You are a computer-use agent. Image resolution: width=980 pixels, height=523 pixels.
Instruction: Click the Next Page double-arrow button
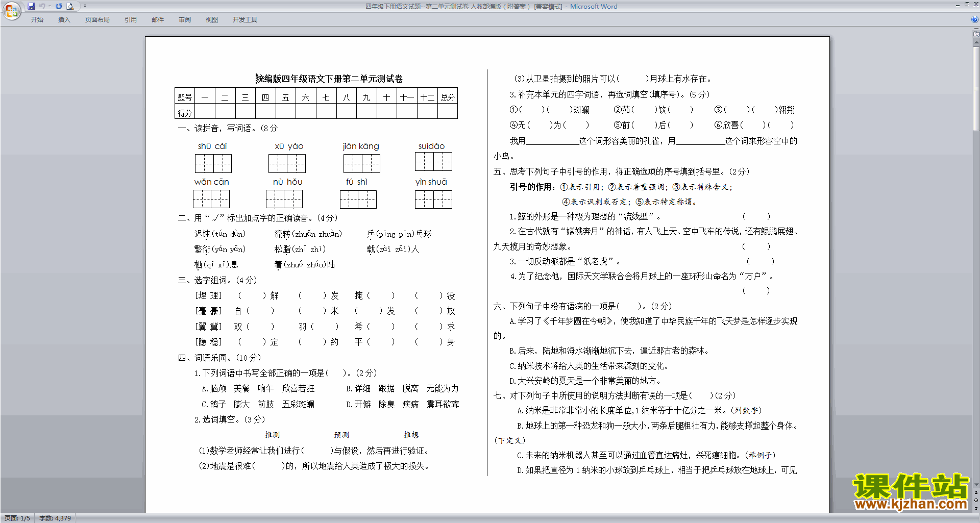click(x=976, y=508)
